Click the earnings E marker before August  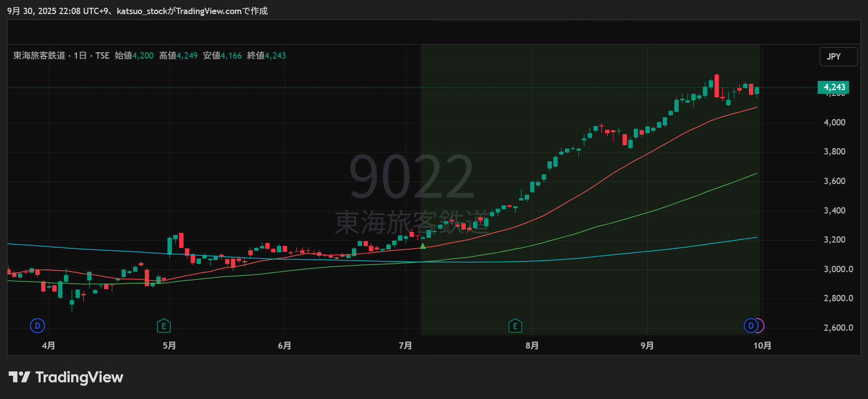[515, 326]
